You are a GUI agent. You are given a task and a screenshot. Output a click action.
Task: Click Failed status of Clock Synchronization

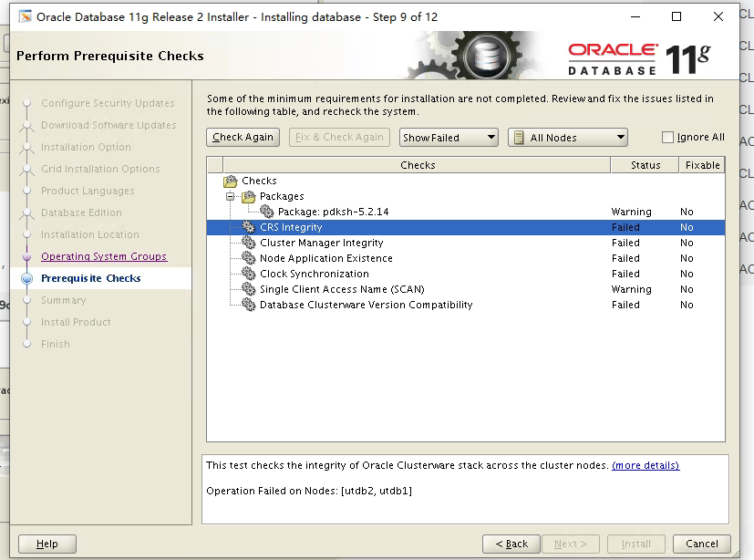click(625, 274)
